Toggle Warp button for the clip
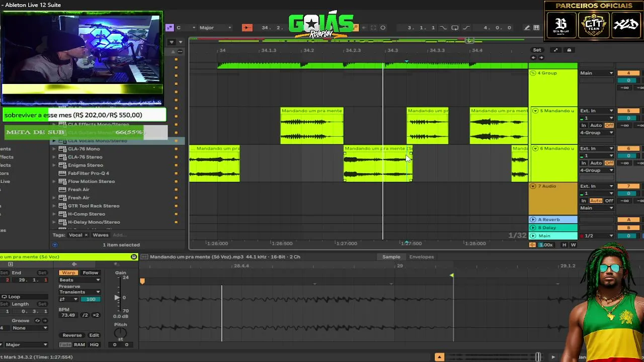 (68, 273)
